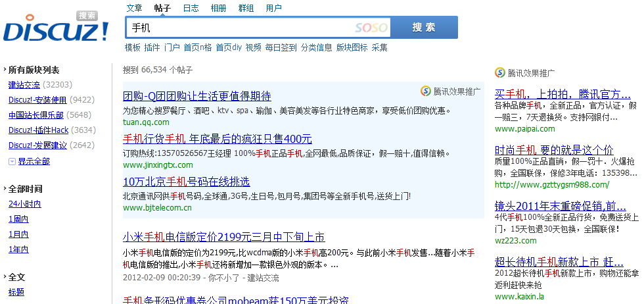Open ad 团购-Q团团购让生活更值得期待

pos(197,96)
